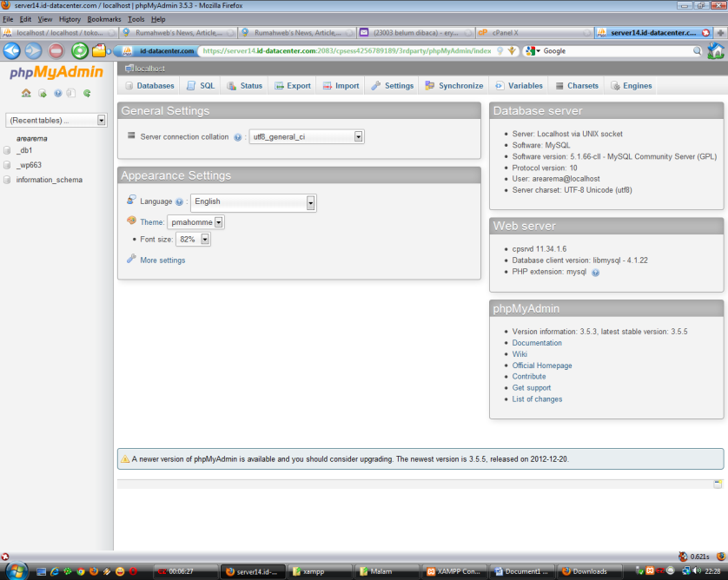Click the green browser Reload button

click(80, 50)
